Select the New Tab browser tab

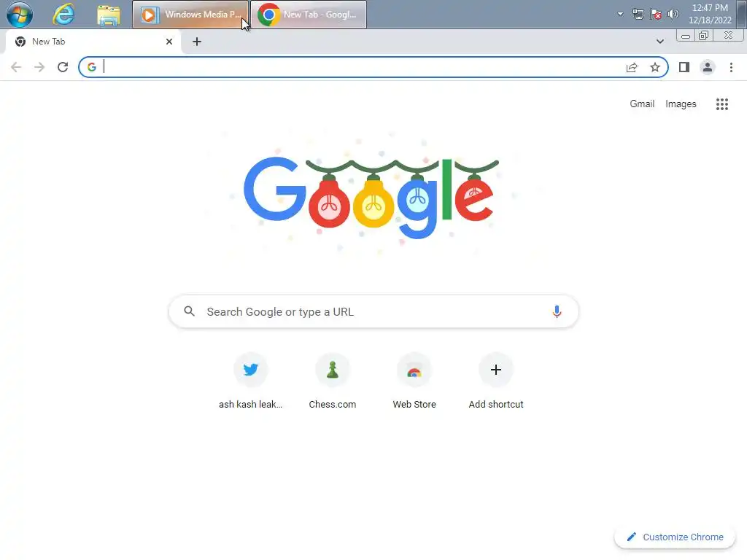(x=93, y=42)
